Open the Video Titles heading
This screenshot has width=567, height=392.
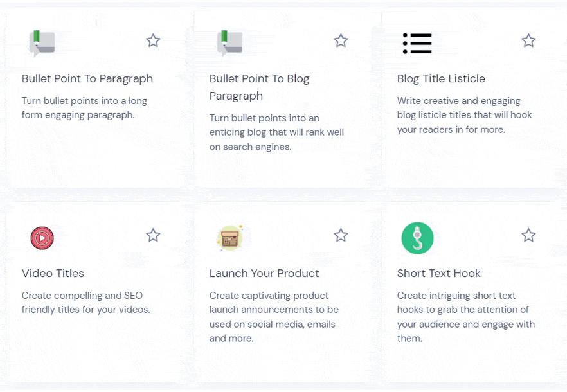(x=53, y=274)
